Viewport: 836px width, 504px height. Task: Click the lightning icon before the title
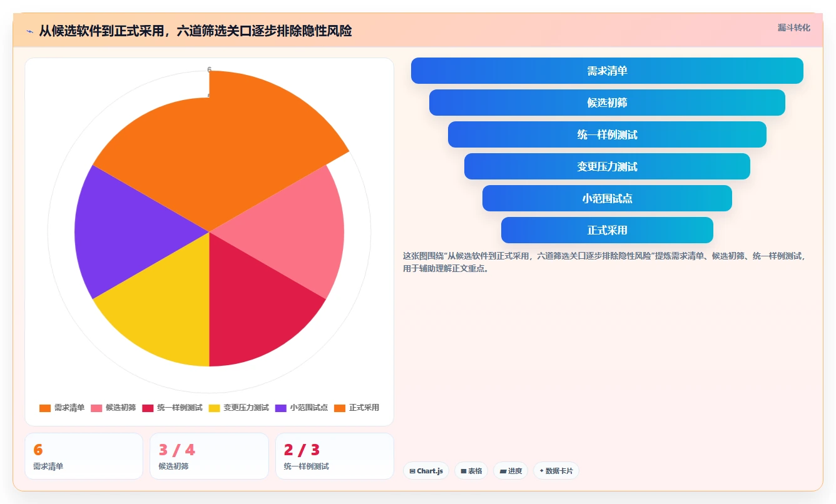click(29, 31)
